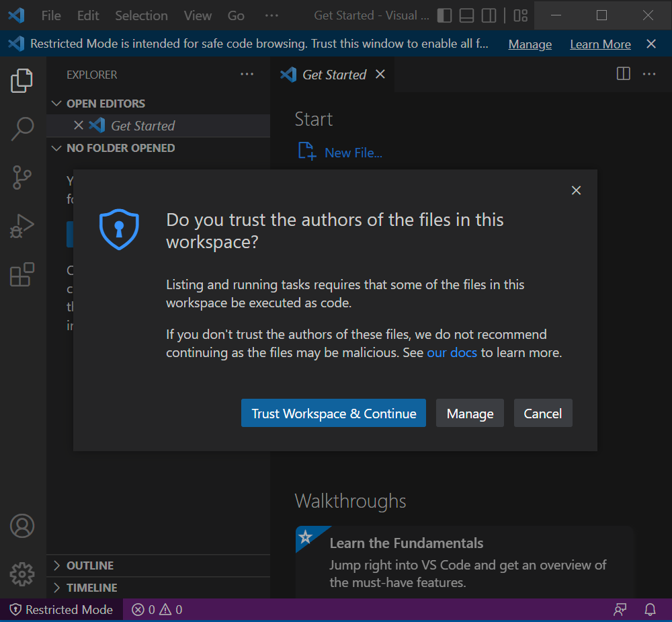Image resolution: width=672 pixels, height=622 pixels.
Task: Open the our docs link in dialog
Action: (x=452, y=352)
